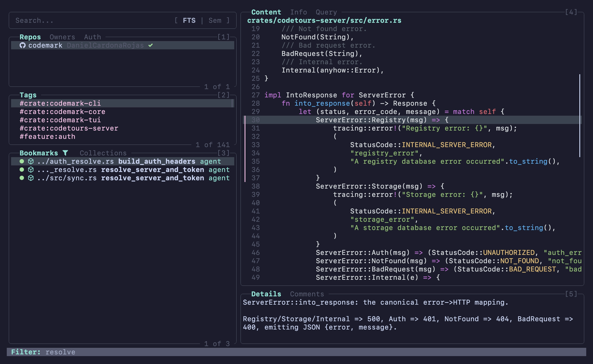The image size is (593, 364).
Task: Select the codemark repository row
Action: (x=123, y=45)
